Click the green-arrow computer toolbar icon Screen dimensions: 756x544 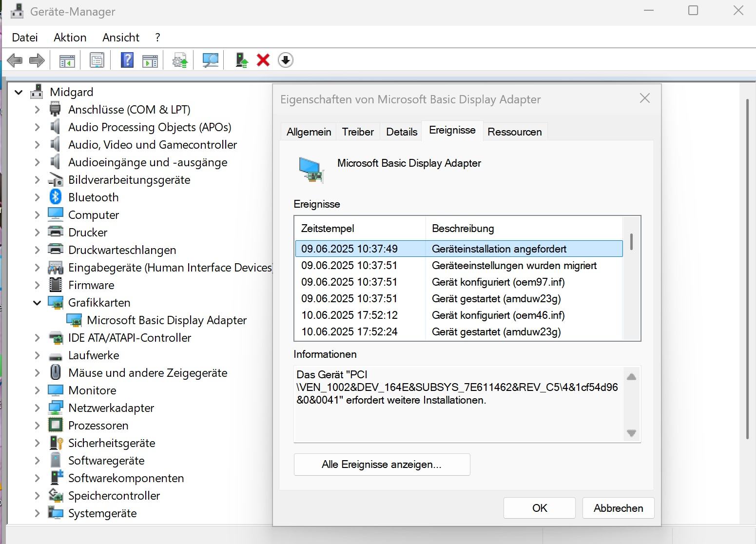point(242,60)
